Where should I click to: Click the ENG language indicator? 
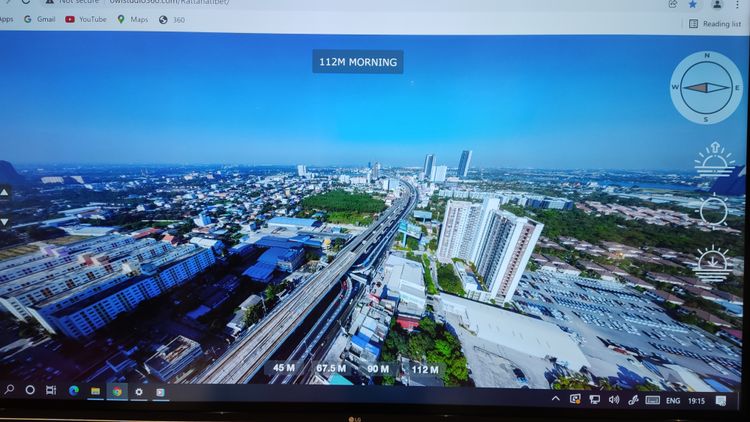[673, 400]
